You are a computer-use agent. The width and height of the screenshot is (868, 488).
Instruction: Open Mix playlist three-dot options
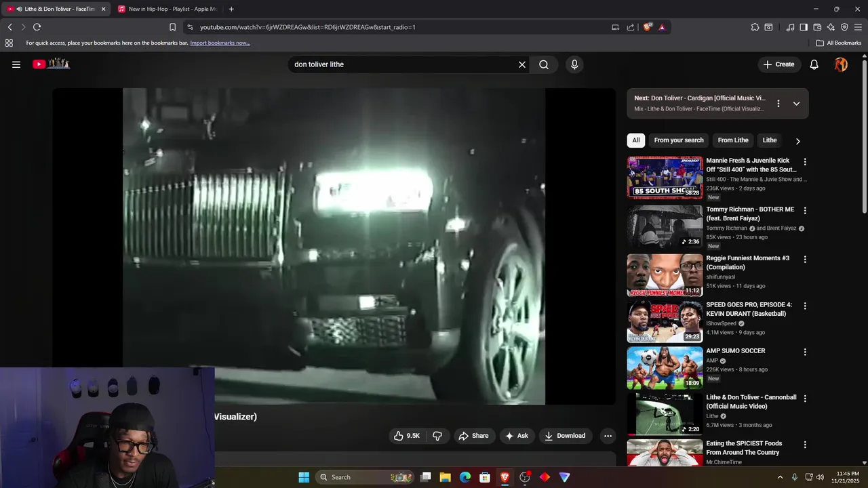[778, 104]
